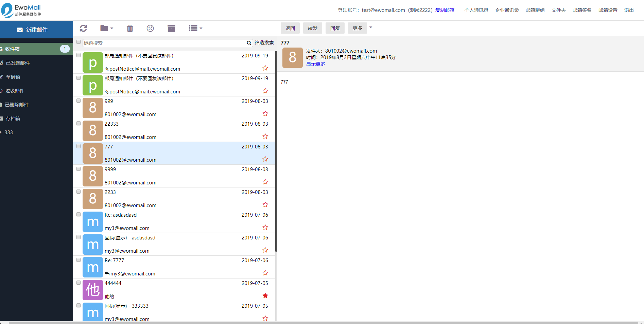This screenshot has width=644, height=324.
Task: Open the dropdown arrow next to 更多
Action: click(371, 28)
